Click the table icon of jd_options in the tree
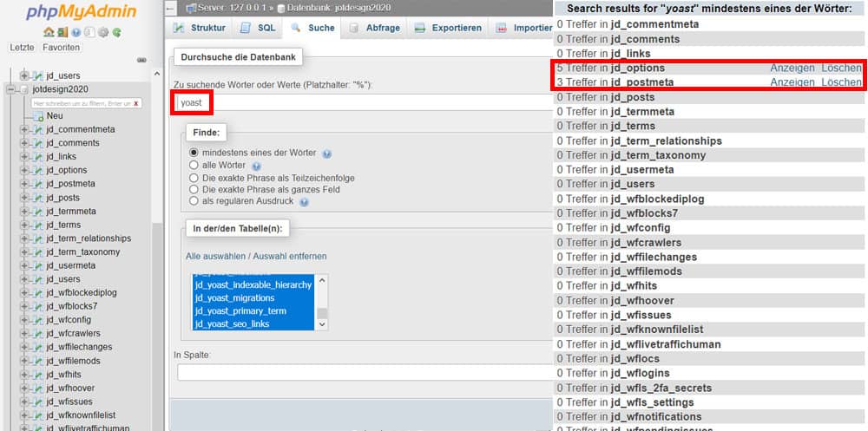Viewport: 868px width, 431px height. [38, 170]
